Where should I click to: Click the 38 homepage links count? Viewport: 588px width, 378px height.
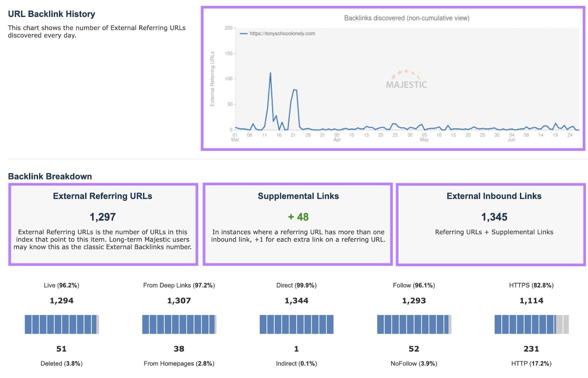tap(179, 349)
